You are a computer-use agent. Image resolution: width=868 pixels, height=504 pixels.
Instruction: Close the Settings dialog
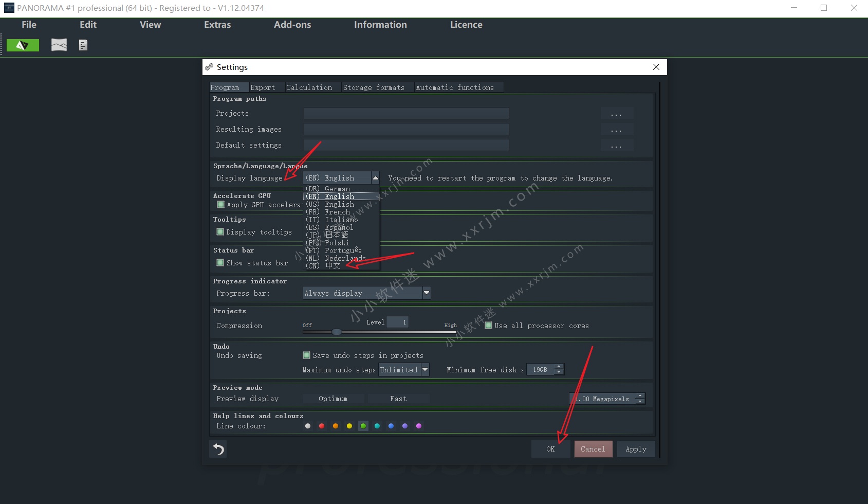656,67
